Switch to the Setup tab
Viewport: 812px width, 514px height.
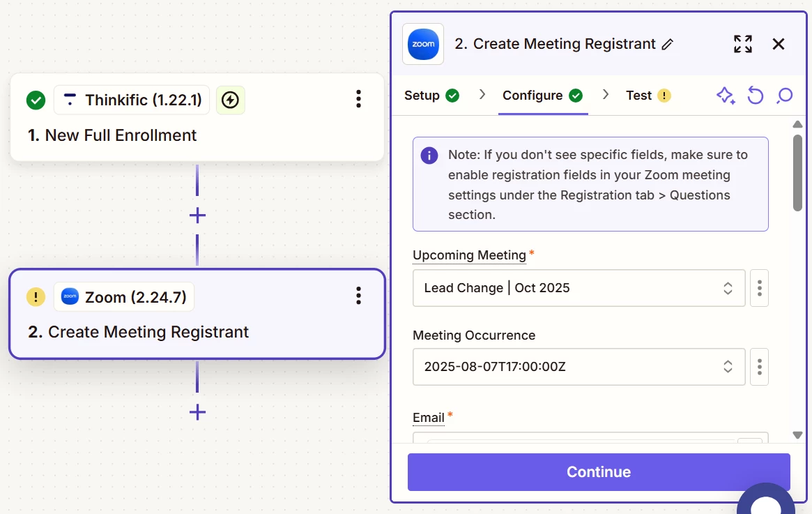coord(431,96)
